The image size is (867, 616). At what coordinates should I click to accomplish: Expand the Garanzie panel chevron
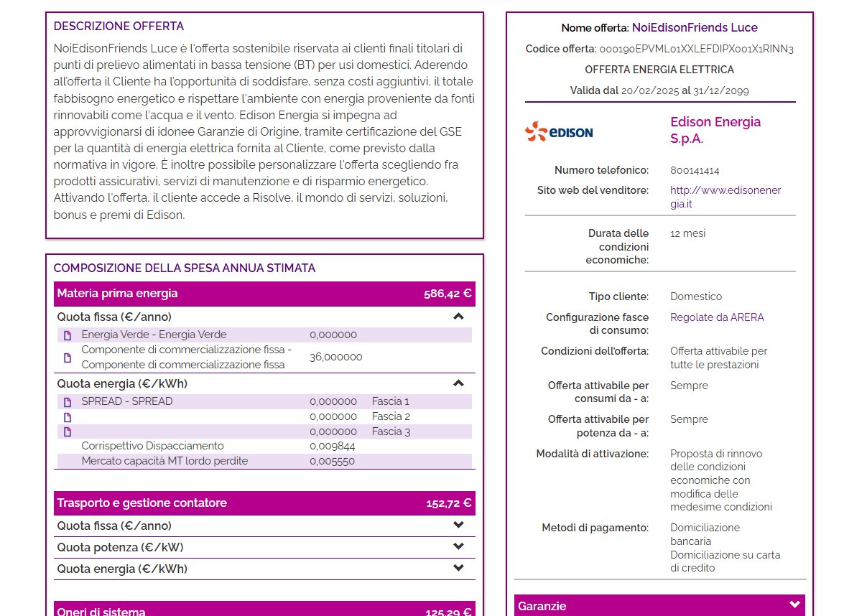(x=794, y=605)
